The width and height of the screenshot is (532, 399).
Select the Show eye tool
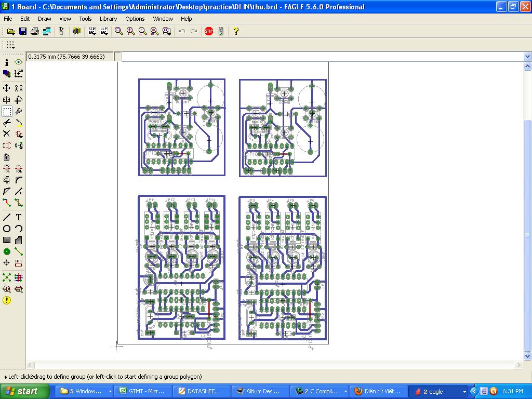click(x=19, y=62)
